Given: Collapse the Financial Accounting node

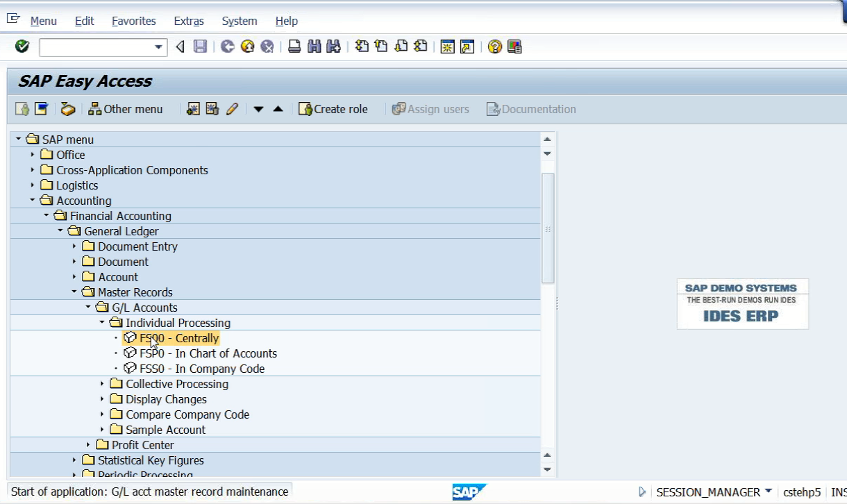Looking at the screenshot, I should click(x=46, y=216).
